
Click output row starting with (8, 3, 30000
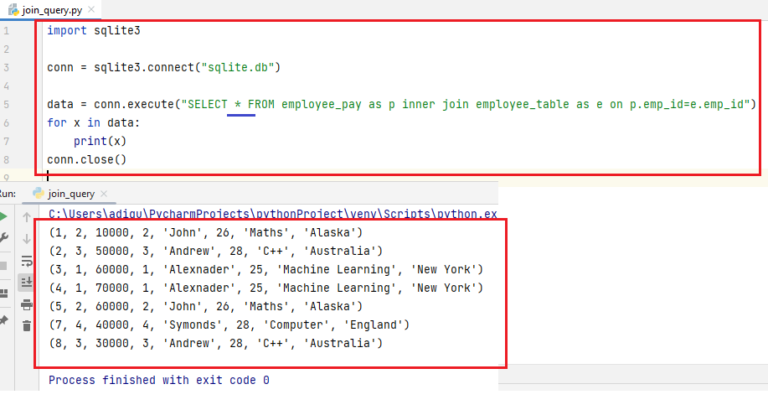coord(216,343)
